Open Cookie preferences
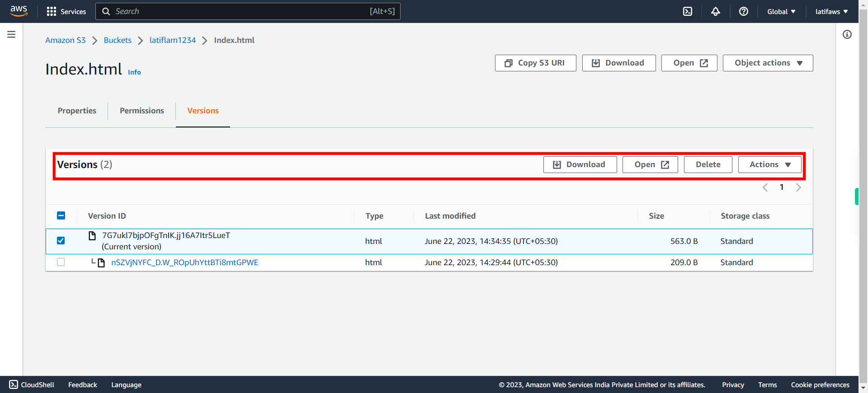The height and width of the screenshot is (393, 868). point(820,384)
